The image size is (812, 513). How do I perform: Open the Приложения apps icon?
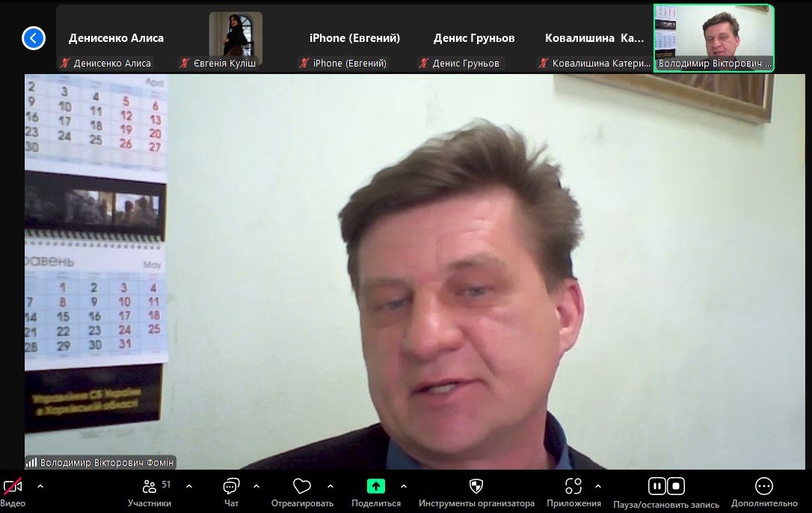[573, 486]
